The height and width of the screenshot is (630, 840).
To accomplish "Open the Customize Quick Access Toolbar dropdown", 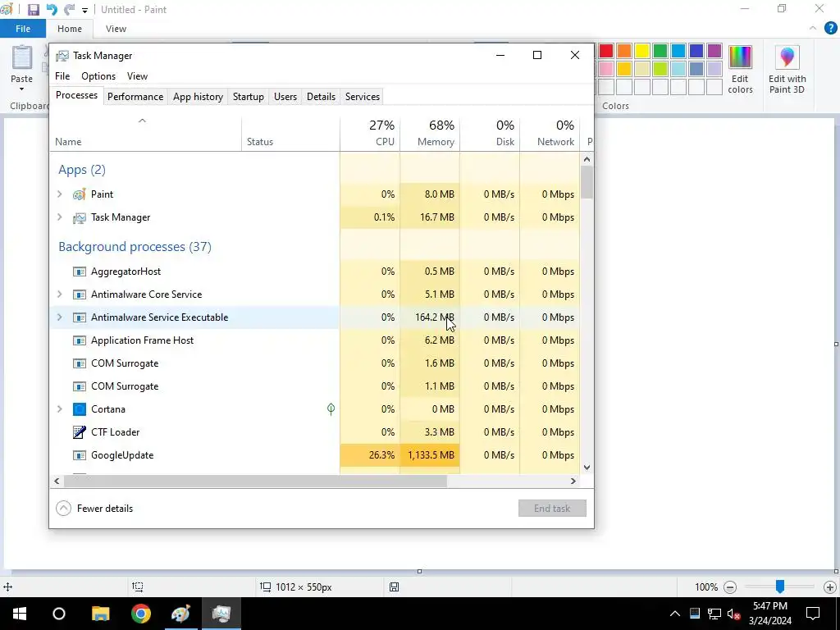I will (x=84, y=10).
